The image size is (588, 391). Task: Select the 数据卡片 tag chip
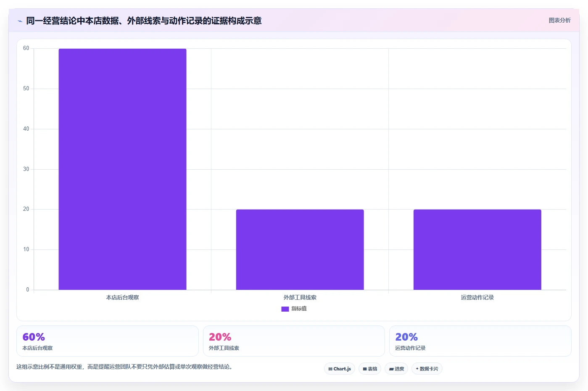pyautogui.click(x=427, y=369)
